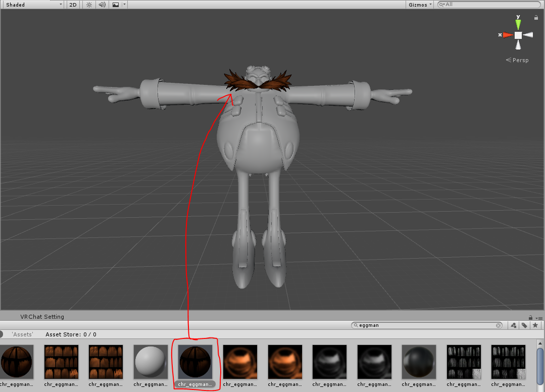The width and height of the screenshot is (545, 392).
Task: Click the eggman project search field
Action: (427, 325)
